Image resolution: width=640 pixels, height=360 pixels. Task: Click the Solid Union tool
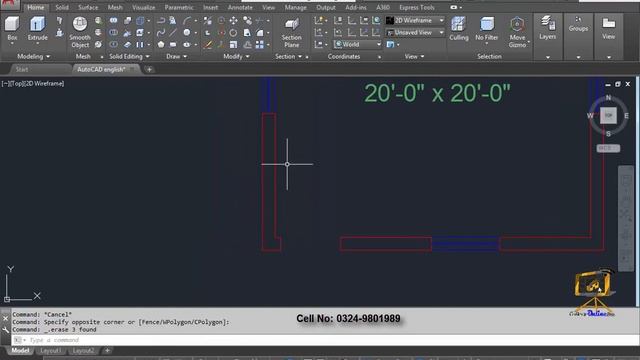pyautogui.click(x=113, y=20)
